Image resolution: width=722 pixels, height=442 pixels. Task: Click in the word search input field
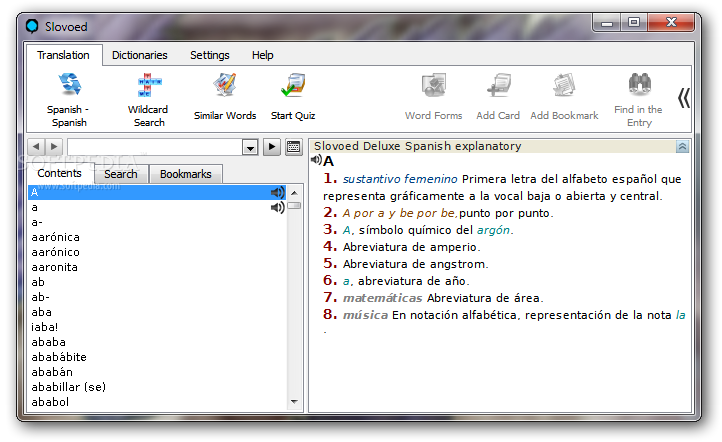(x=155, y=147)
